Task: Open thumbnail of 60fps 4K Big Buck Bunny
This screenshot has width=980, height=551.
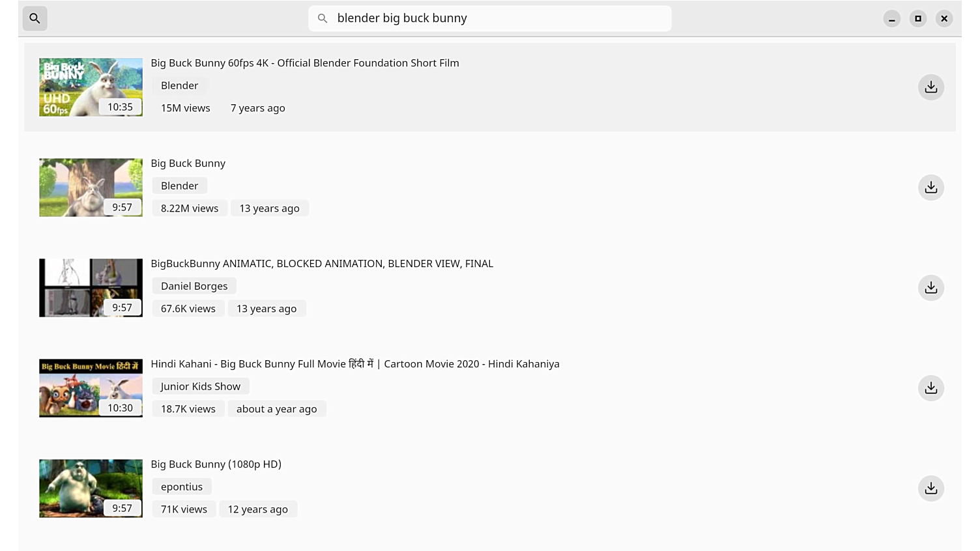Action: 91,87
